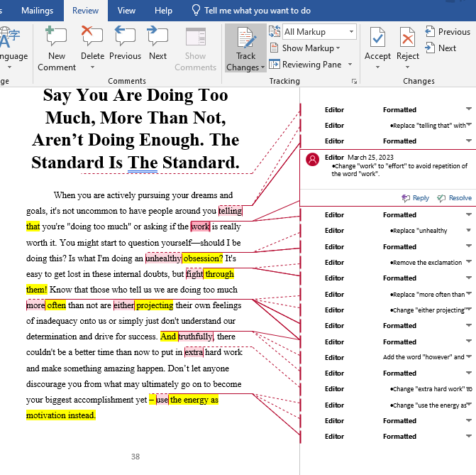Expand the Show Markup menu
The height and width of the screenshot is (475, 476).
pos(311,48)
